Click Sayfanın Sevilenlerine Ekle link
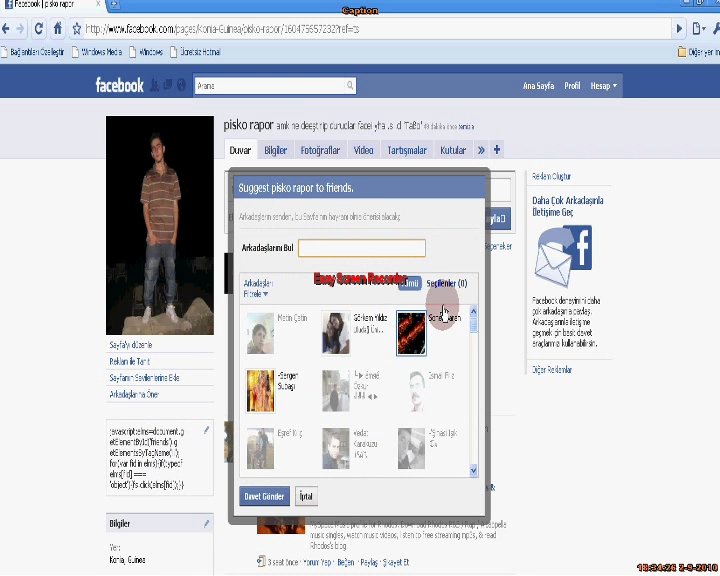This screenshot has height=576, width=720. point(144,378)
